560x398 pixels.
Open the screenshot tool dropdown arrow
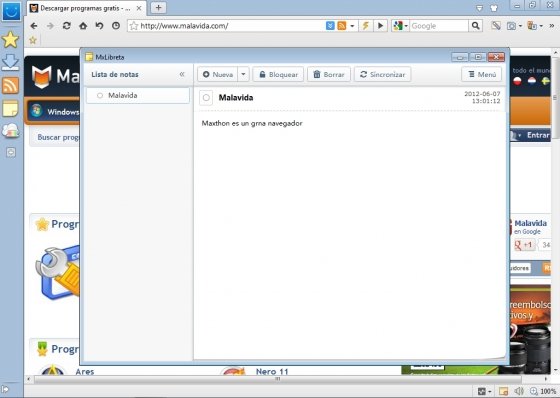(520, 26)
